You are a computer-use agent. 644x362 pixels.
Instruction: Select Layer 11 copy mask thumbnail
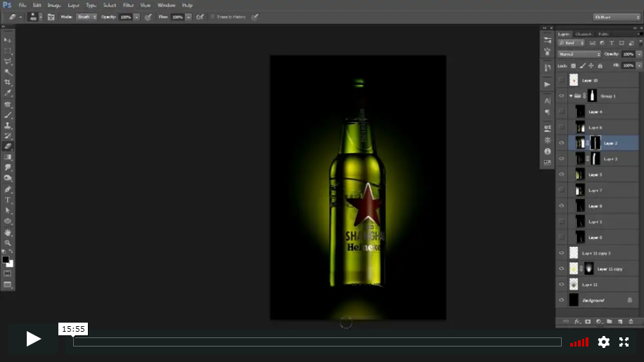coord(589,269)
